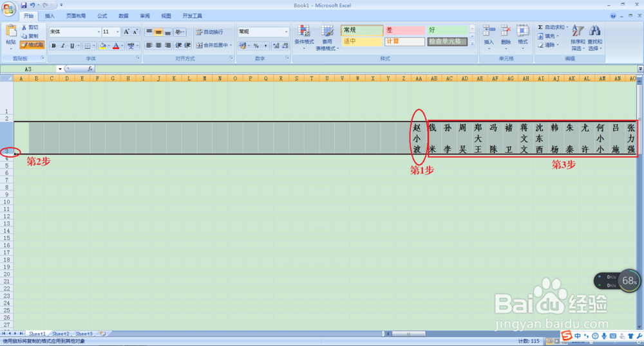
Task: Switch to the Sheet2 worksheet tab
Action: (61, 334)
